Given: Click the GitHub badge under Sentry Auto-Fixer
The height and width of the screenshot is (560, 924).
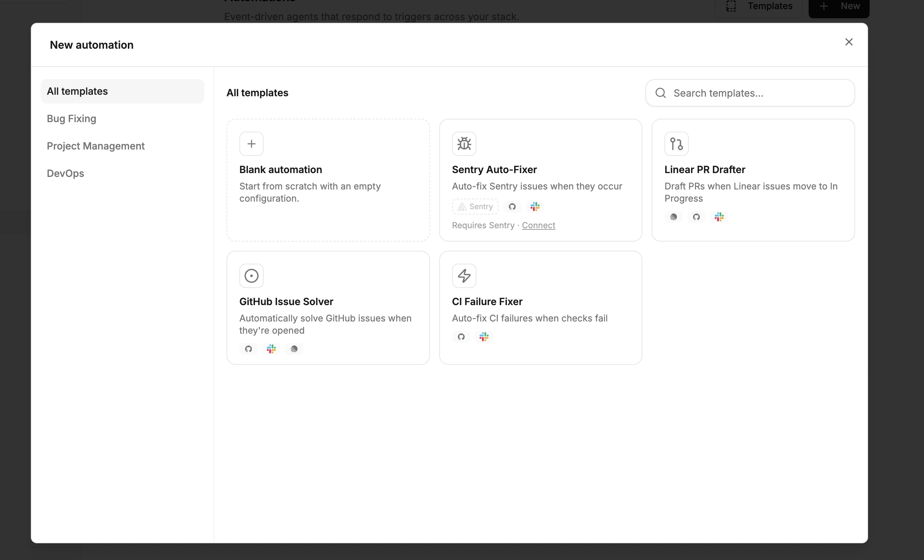Looking at the screenshot, I should [x=512, y=206].
